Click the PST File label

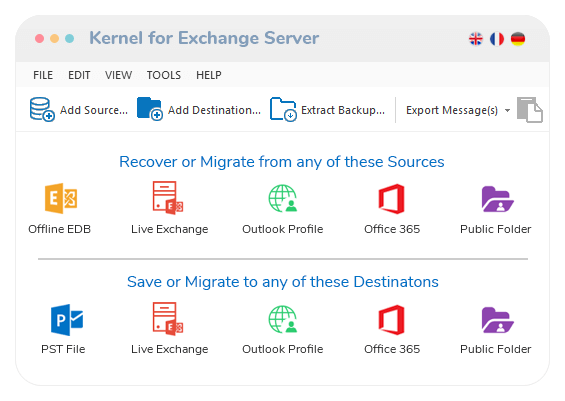(63, 349)
